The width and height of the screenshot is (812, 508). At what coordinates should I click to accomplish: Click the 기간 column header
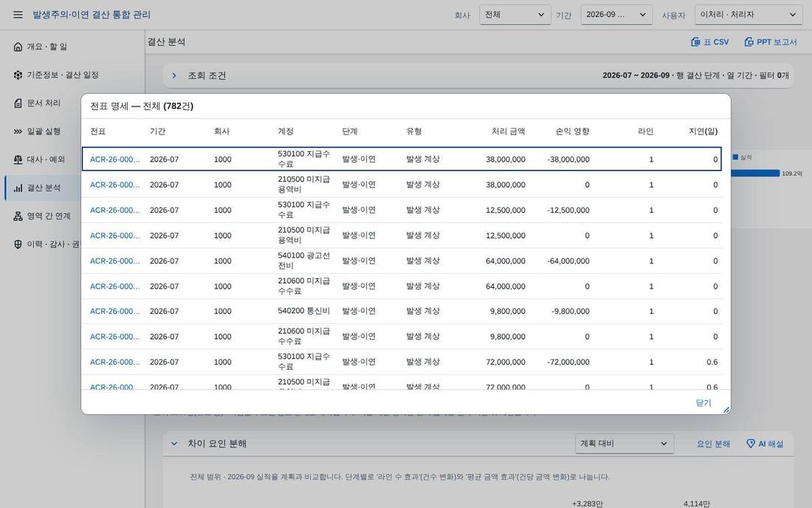coord(157,131)
